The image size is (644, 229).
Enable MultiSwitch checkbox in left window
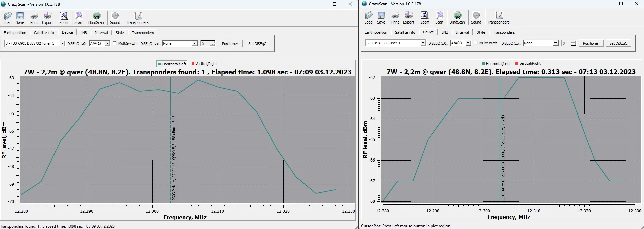[x=115, y=43]
